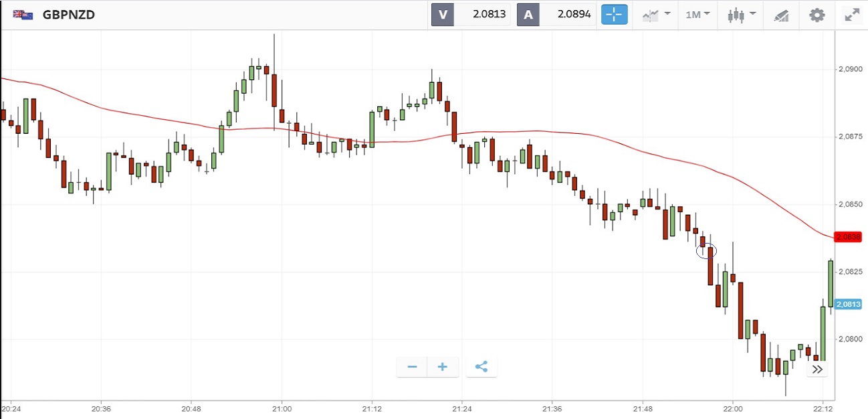The image size is (868, 419).
Task: Click the GBPNZD instrument name
Action: 68,14
